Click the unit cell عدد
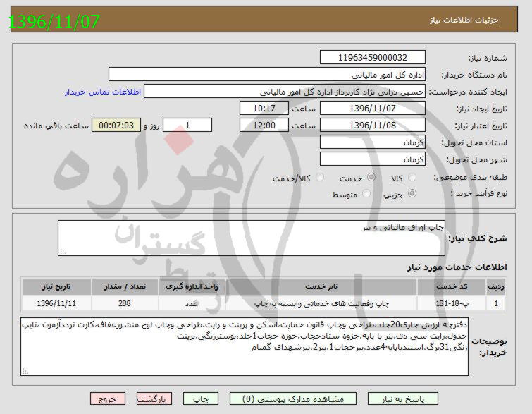 click(x=192, y=303)
